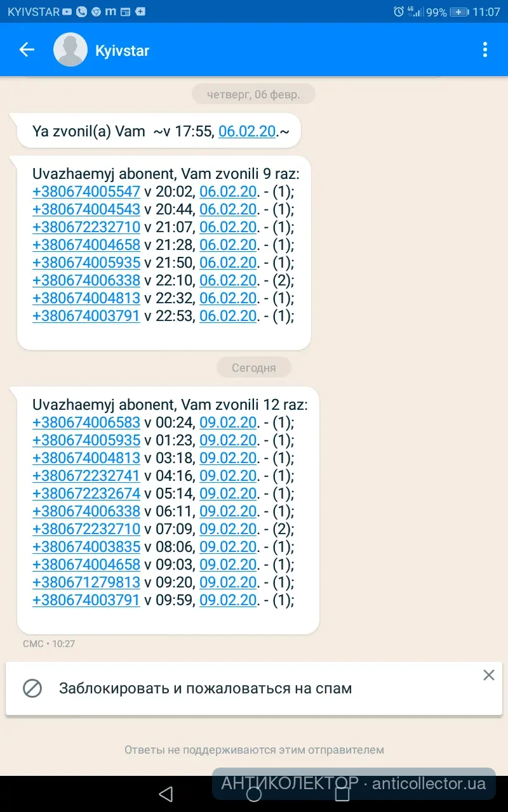Open the three-dot overflow menu
Viewport: 508px width, 812px height.
point(485,49)
